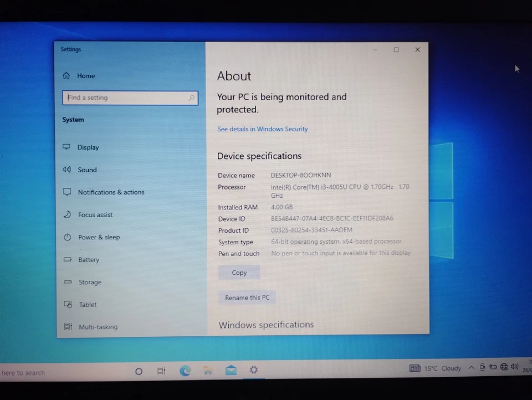532x400 pixels.
Task: Launch Microsoft Edge from the taskbar
Action: point(185,371)
